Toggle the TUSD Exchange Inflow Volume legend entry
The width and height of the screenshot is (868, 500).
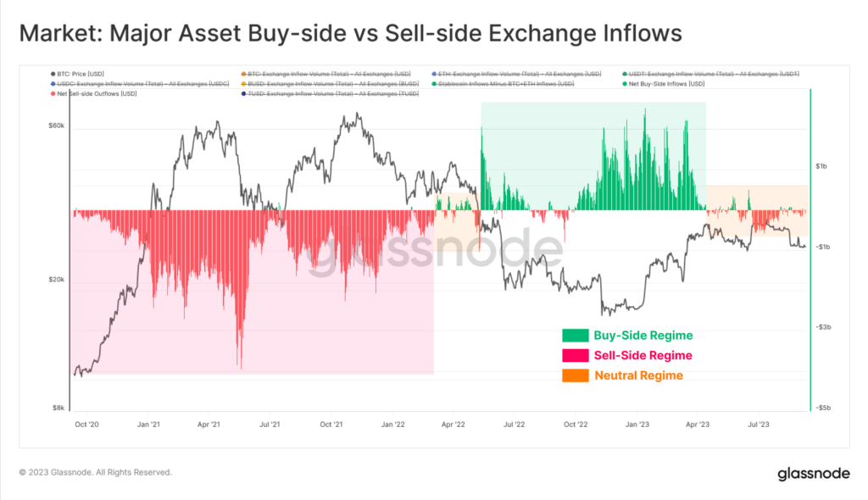[x=330, y=93]
